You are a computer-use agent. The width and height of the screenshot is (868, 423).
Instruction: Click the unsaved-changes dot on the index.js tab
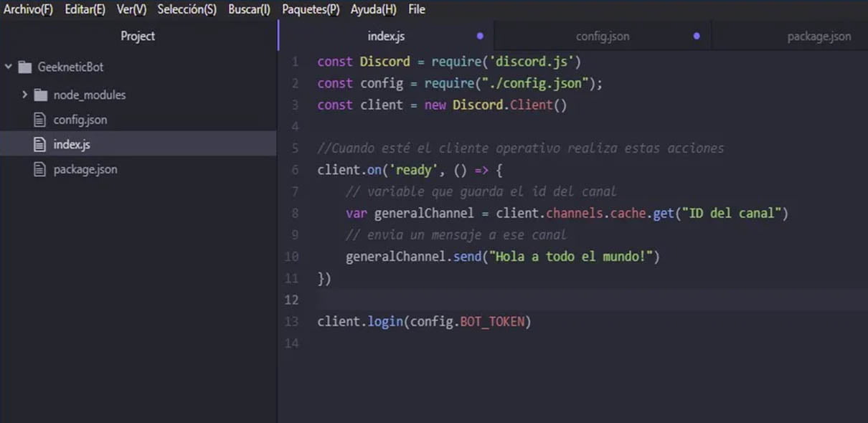tap(480, 34)
